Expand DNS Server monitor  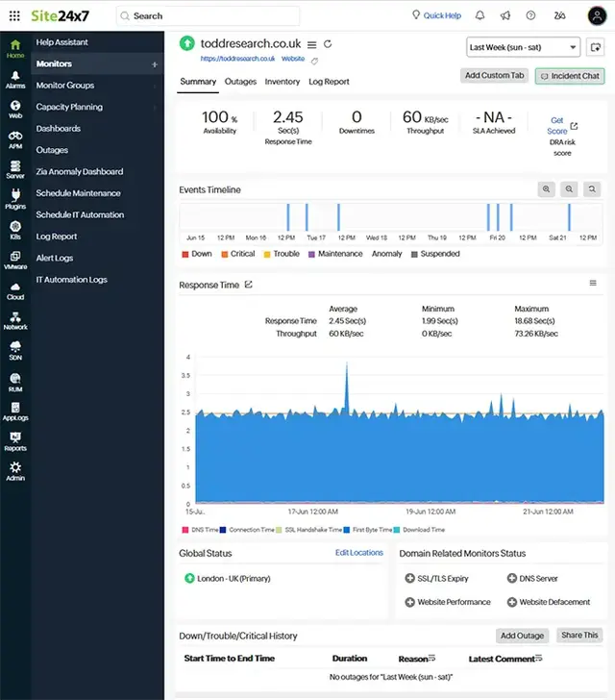coord(512,578)
